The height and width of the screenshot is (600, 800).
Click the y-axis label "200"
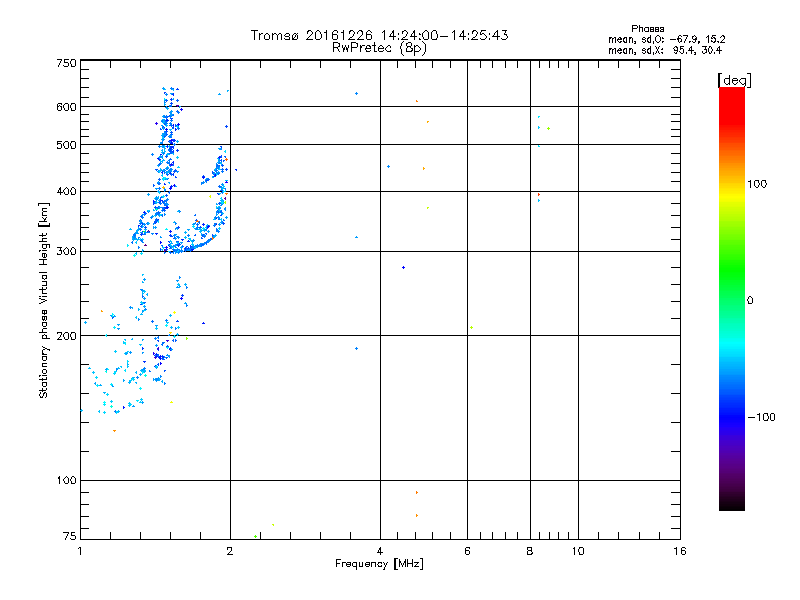[66, 336]
